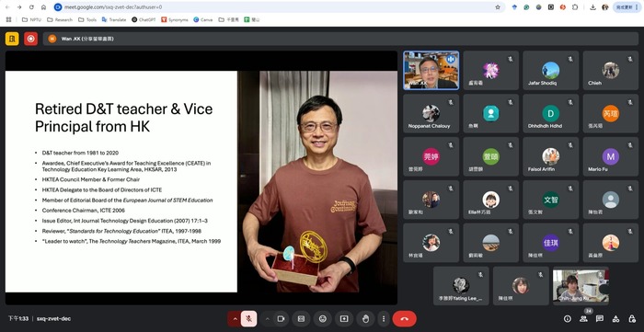Go back in browser
The image size is (644, 332).
[7, 7]
